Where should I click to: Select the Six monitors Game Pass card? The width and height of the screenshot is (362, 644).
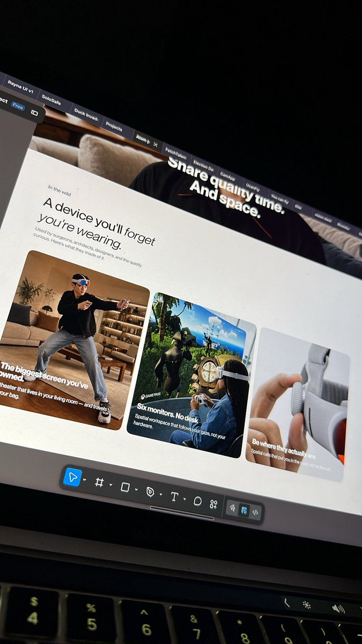pos(190,375)
